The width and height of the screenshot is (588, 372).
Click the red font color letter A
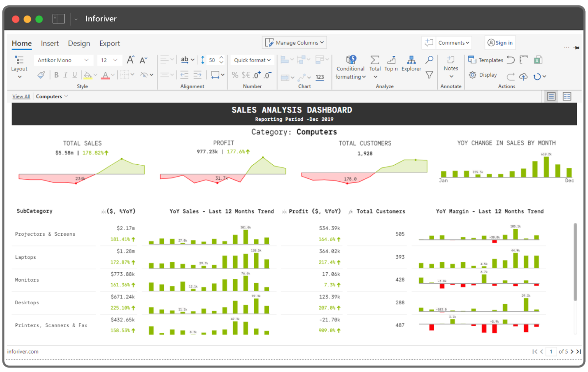(106, 75)
